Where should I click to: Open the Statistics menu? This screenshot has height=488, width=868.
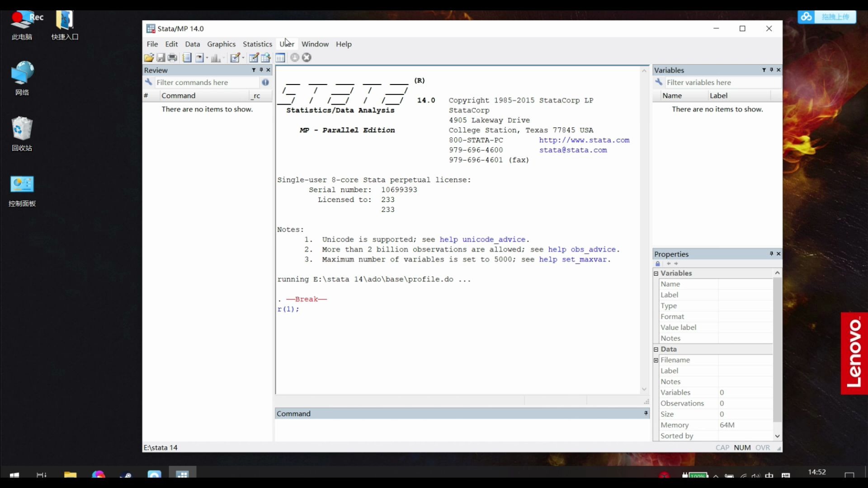pos(257,44)
